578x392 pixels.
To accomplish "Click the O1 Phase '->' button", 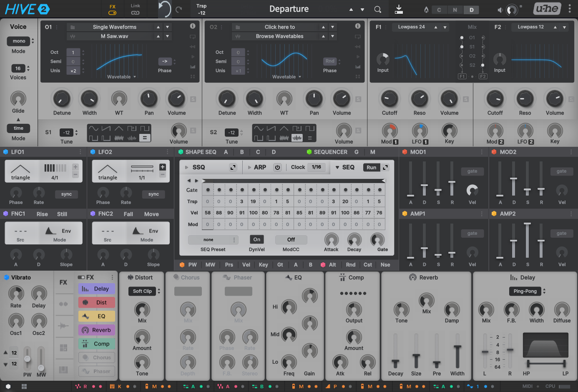I will [165, 61].
